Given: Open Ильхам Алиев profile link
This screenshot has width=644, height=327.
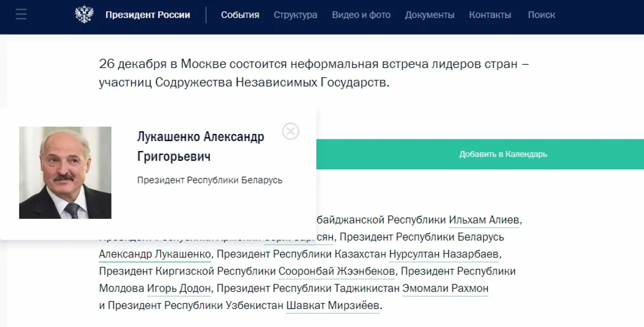Looking at the screenshot, I should pyautogui.click(x=484, y=220).
